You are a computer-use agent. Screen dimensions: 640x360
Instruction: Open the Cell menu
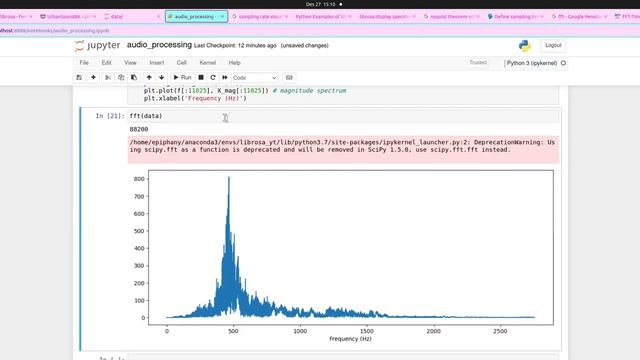(182, 63)
